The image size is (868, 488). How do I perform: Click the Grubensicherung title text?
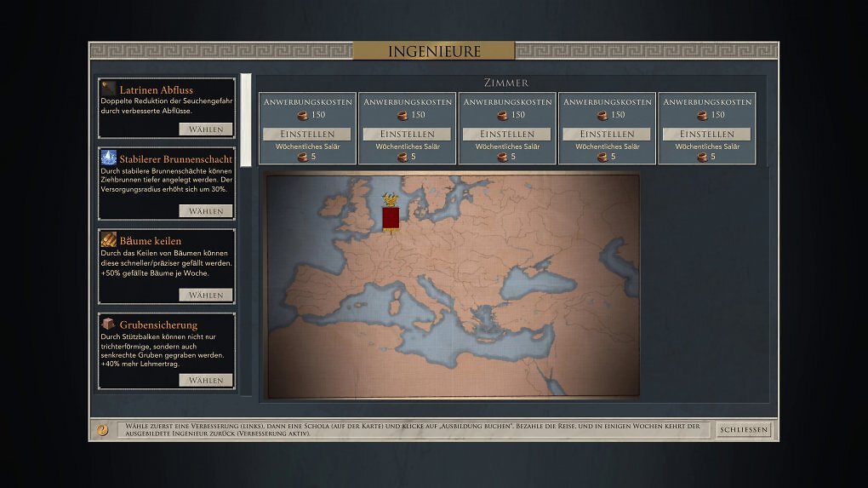(158, 325)
